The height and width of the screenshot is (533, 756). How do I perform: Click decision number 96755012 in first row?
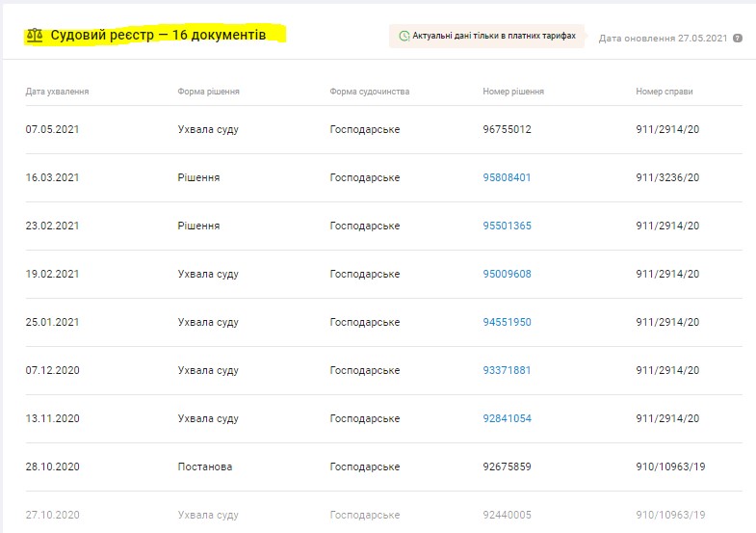click(x=507, y=129)
